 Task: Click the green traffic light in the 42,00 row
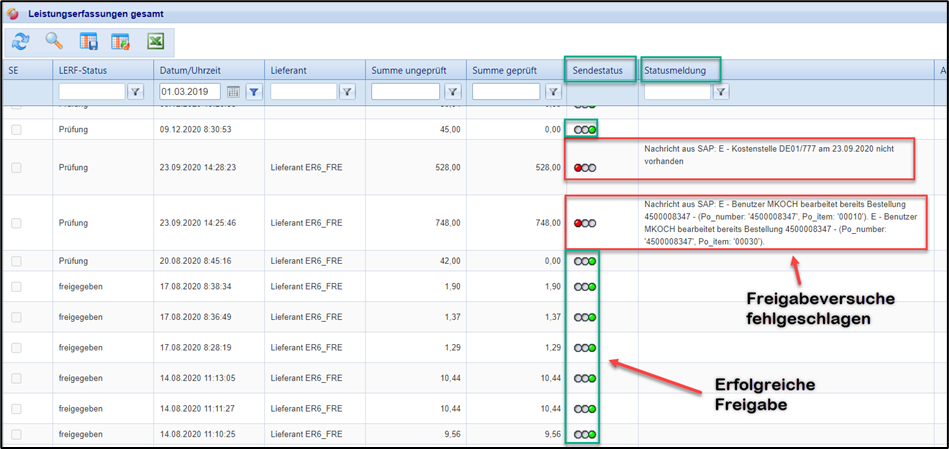point(592,261)
